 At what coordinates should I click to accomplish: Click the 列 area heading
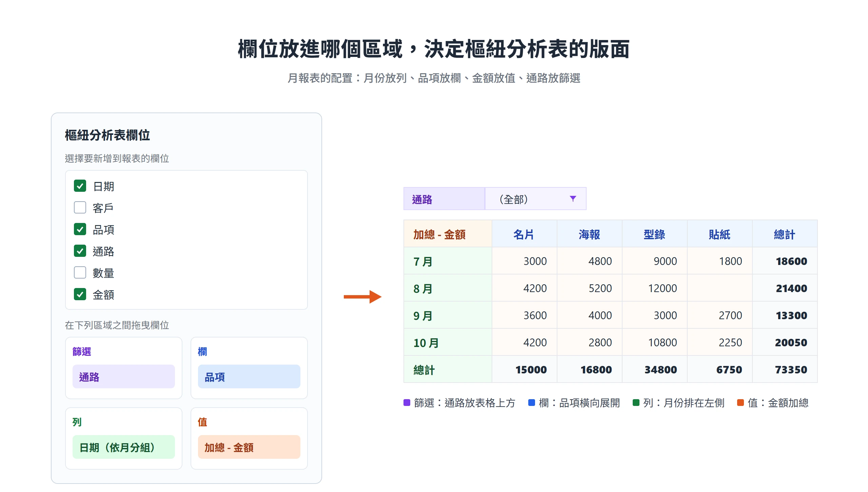77,422
